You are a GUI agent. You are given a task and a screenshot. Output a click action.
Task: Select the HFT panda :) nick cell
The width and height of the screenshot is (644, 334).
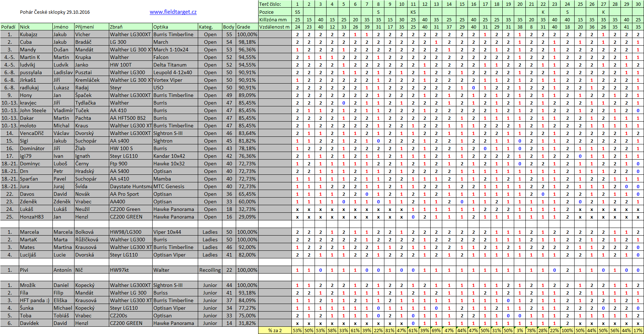35,300
